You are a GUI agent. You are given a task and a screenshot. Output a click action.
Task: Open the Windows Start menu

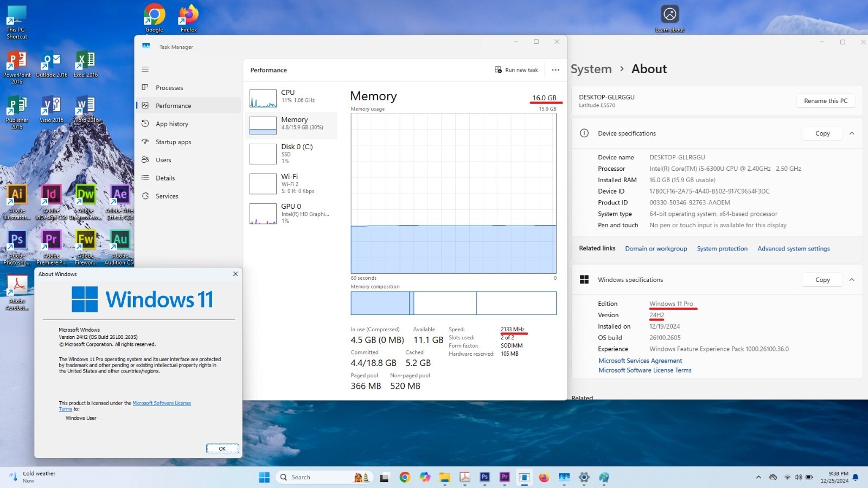[x=264, y=477]
